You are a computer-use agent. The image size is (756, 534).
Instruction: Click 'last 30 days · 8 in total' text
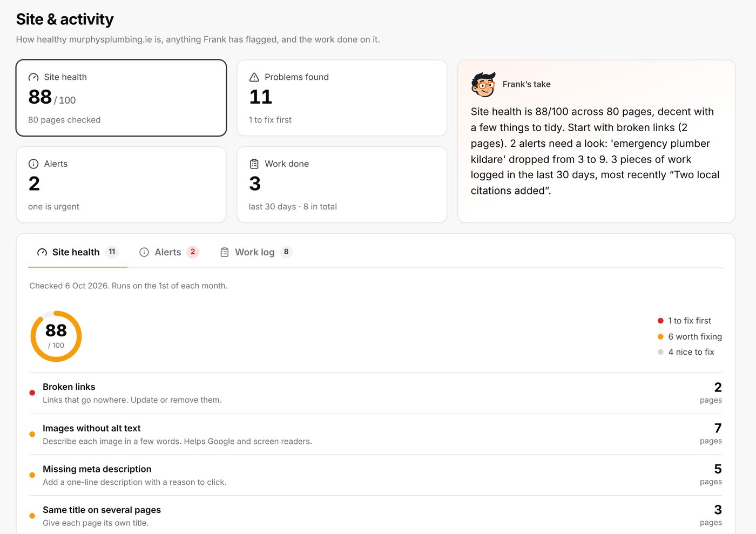(293, 207)
